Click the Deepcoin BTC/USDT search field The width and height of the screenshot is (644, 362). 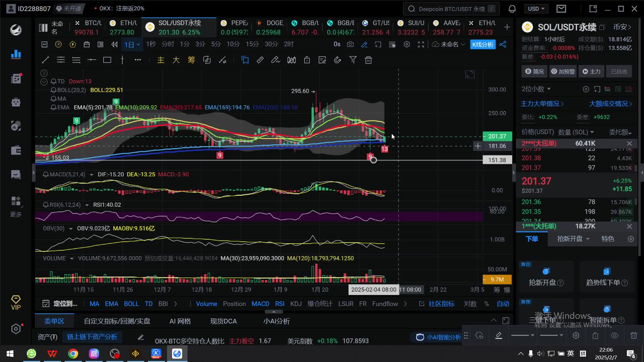click(x=451, y=9)
